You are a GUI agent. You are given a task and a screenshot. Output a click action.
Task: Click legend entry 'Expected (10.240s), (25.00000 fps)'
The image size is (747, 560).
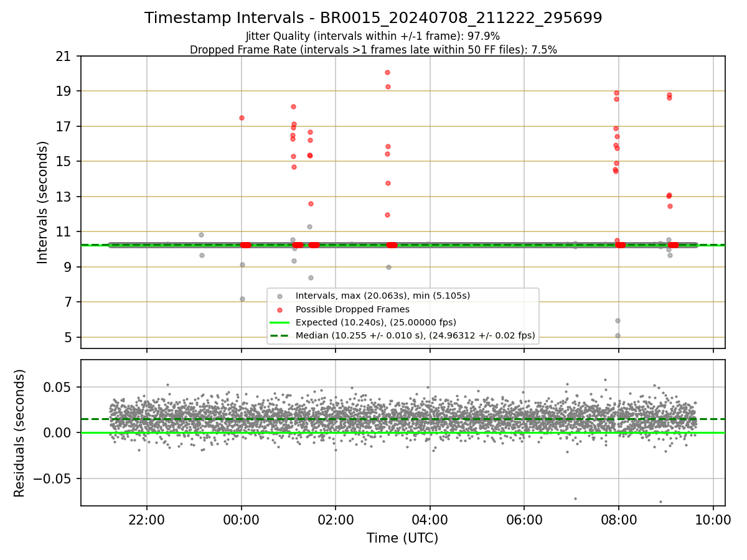click(x=376, y=322)
